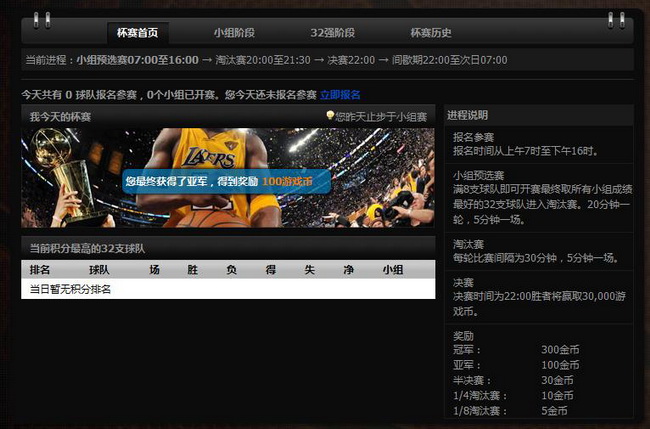The width and height of the screenshot is (650, 429).
Task: Switch to the 小组阶段 tab
Action: click(x=234, y=33)
